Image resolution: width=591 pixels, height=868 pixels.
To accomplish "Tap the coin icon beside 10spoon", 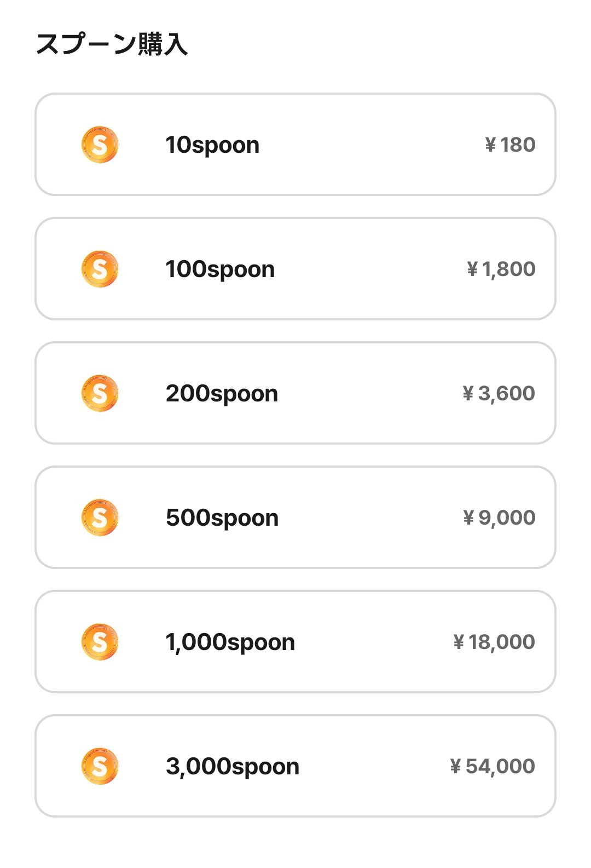I will pyautogui.click(x=100, y=145).
